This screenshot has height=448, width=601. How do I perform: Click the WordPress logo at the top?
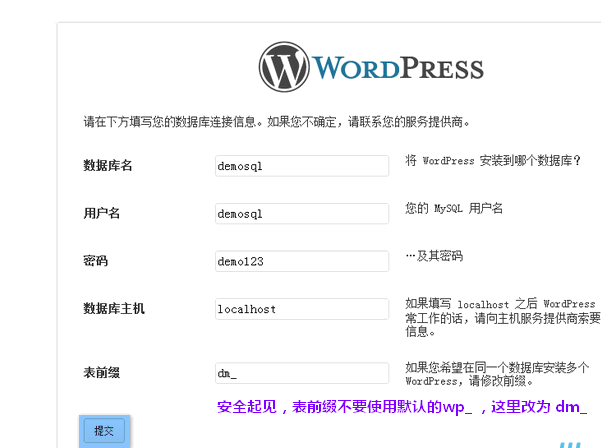click(371, 67)
